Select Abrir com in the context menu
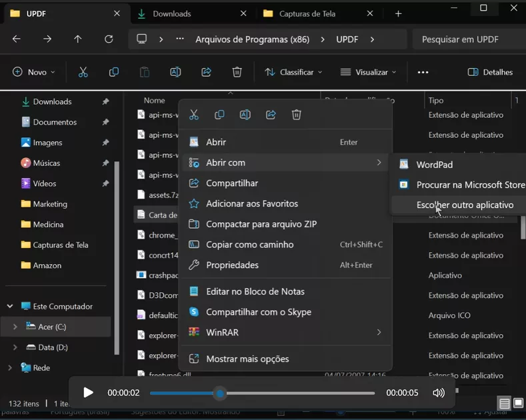 coord(285,163)
